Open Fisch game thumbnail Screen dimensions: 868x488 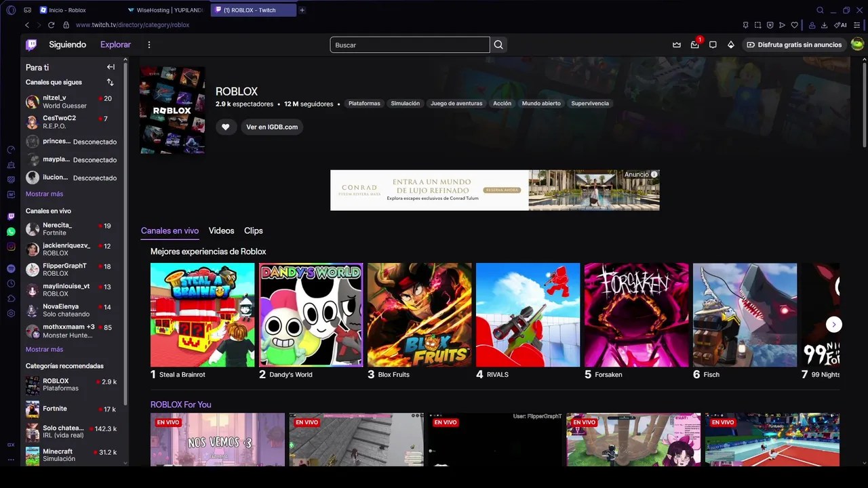point(745,314)
